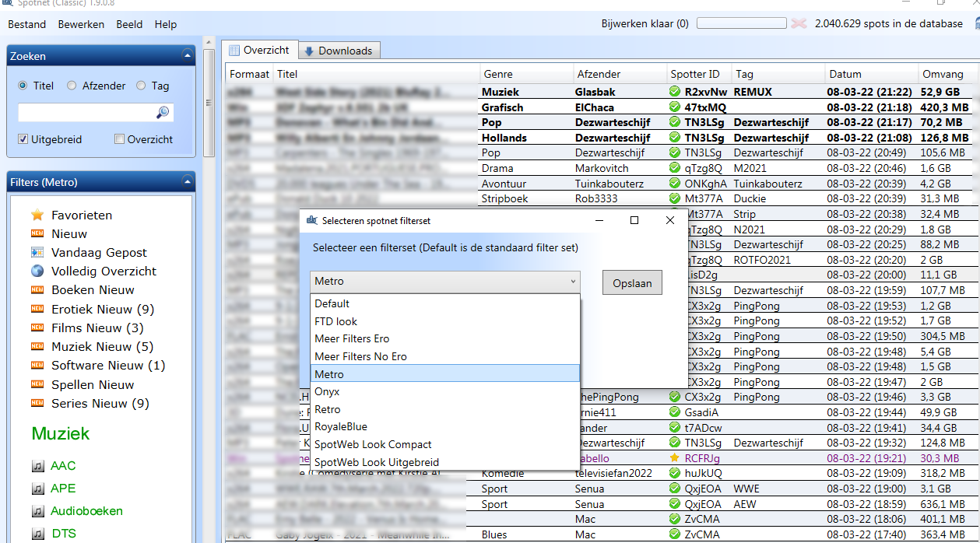This screenshot has width=980, height=543.
Task: Click green check beside ONKghA spotter
Action: [x=675, y=184]
